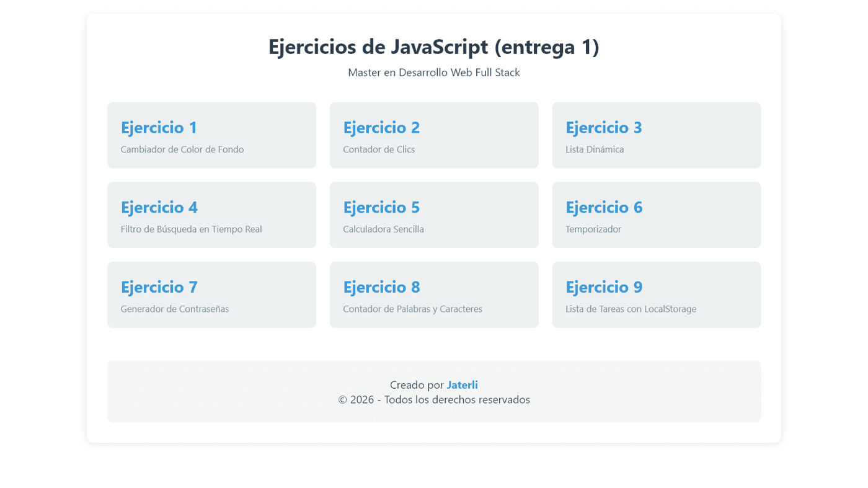Select the Contador de Clics subtitle text
Image resolution: width=868 pixels, height=488 pixels.
[x=379, y=149]
